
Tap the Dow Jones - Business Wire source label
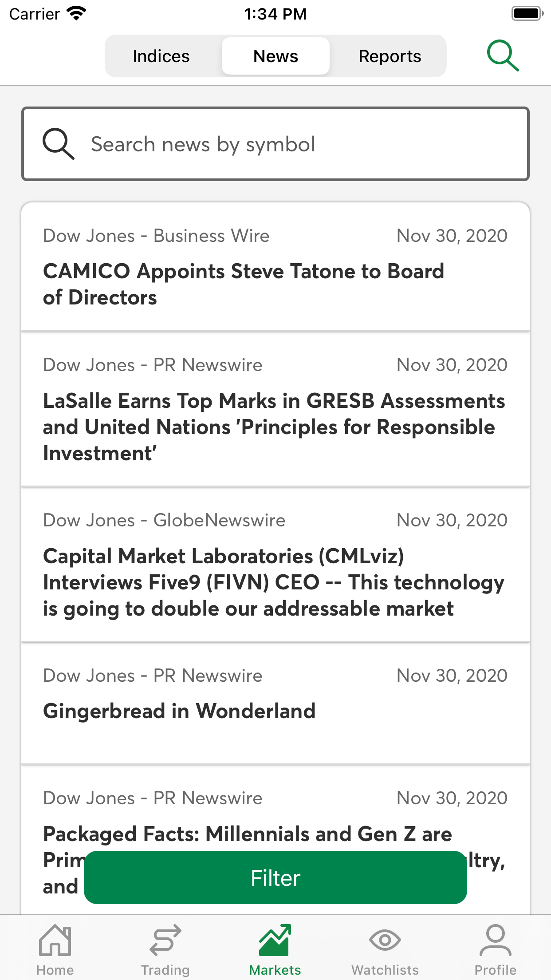pos(156,236)
